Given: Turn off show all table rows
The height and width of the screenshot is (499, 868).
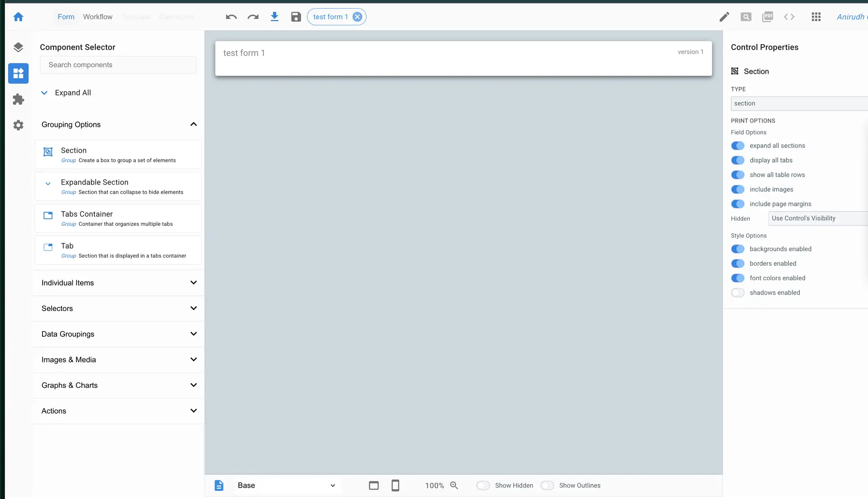Looking at the screenshot, I should pos(738,174).
